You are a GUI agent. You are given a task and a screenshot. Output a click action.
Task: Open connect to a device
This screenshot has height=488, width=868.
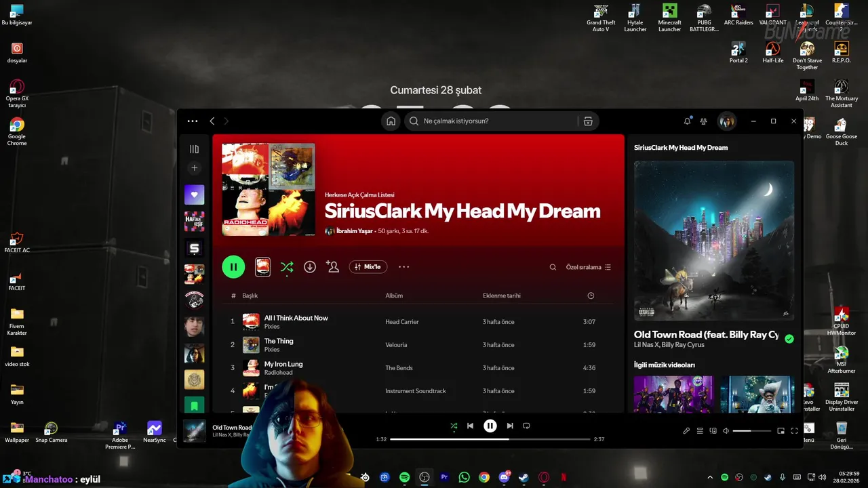pyautogui.click(x=713, y=431)
